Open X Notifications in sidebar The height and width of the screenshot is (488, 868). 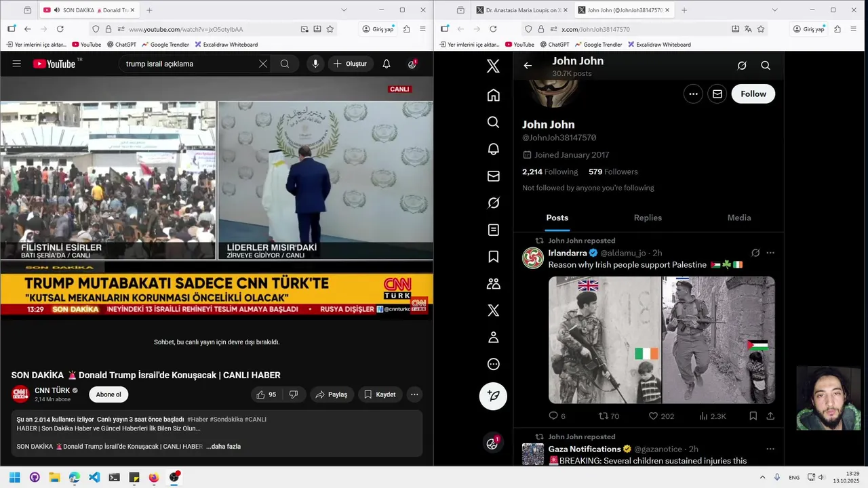tap(493, 149)
